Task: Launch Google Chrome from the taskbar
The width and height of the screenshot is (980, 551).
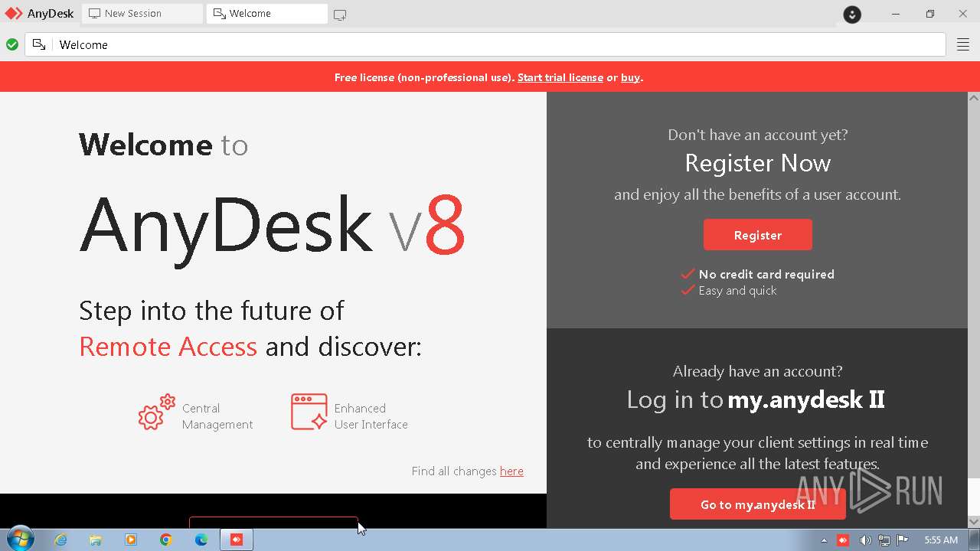Action: 166,540
